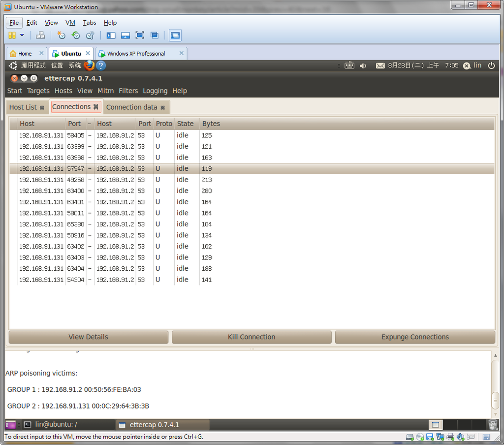Click the send Ctrl+Alt+Del toolbar icon

(x=40, y=35)
